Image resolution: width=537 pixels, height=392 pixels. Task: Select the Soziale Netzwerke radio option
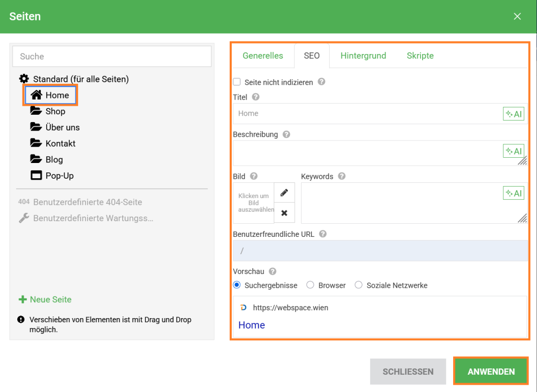coord(359,285)
